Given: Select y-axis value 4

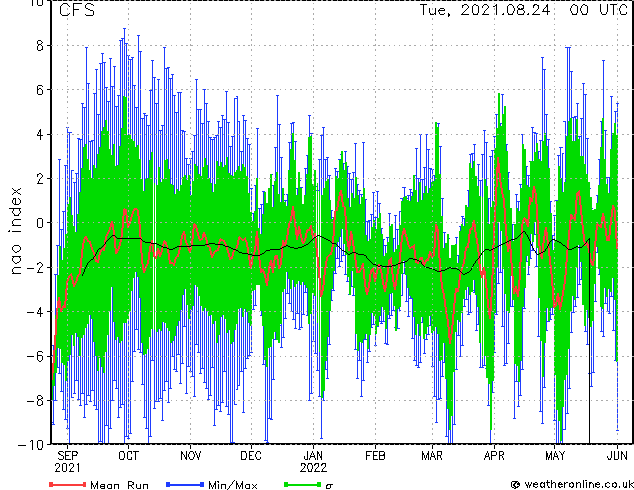Looking at the screenshot, I should click(40, 135).
